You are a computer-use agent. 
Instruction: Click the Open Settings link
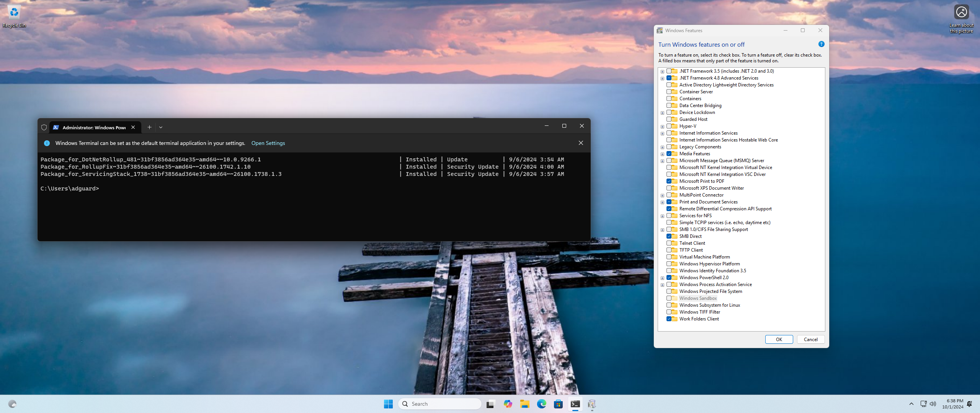coord(268,143)
